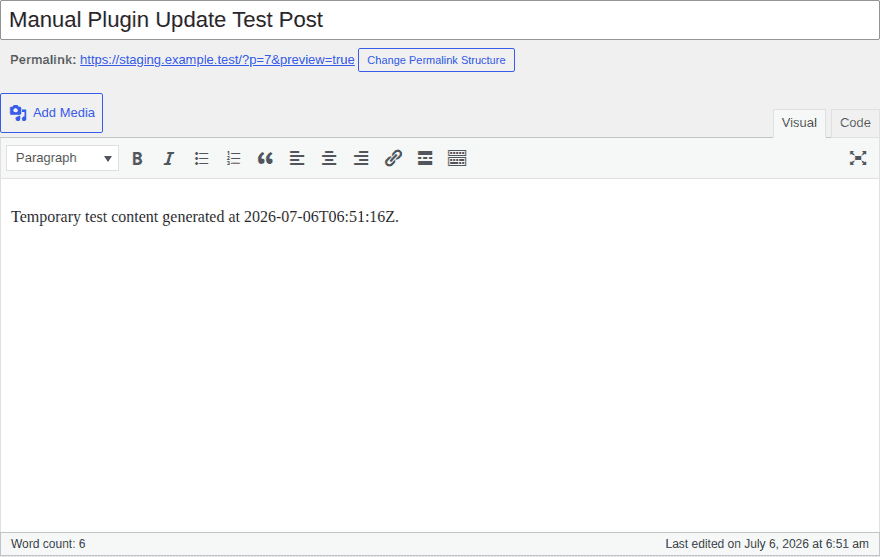Open the Paragraph format dropdown

click(x=62, y=158)
